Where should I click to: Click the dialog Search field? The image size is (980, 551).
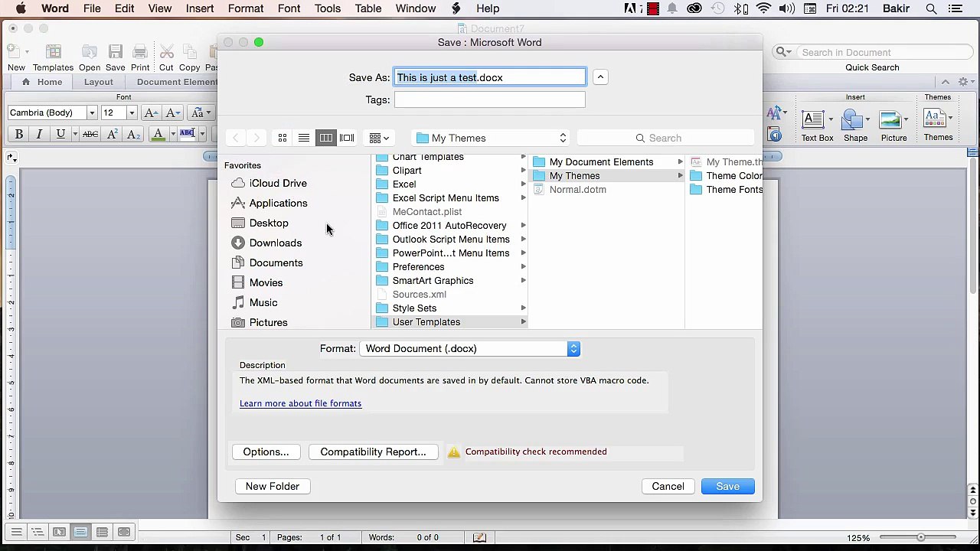point(665,138)
